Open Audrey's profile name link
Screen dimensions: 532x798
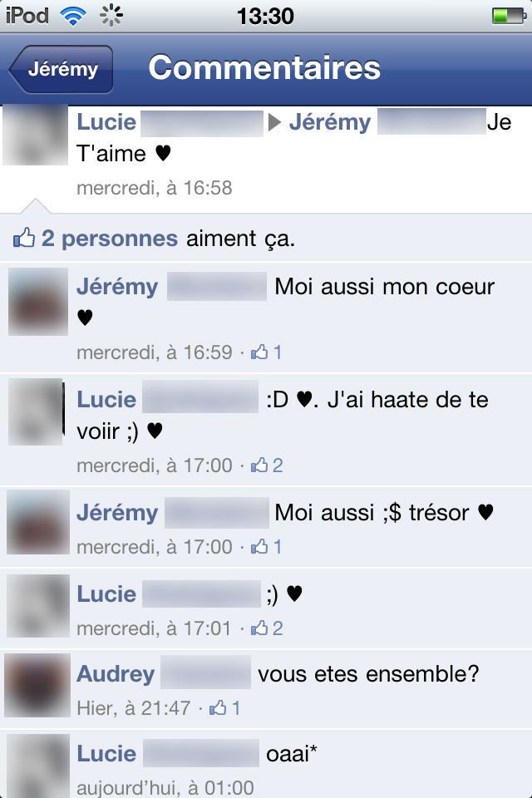pyautogui.click(x=116, y=674)
